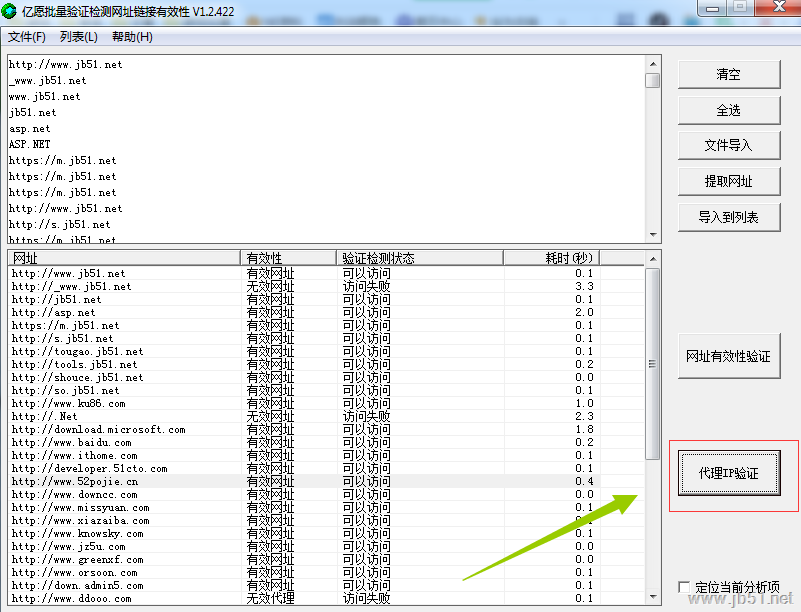
Task: Click the 代理IP验证 button
Action: point(728,473)
